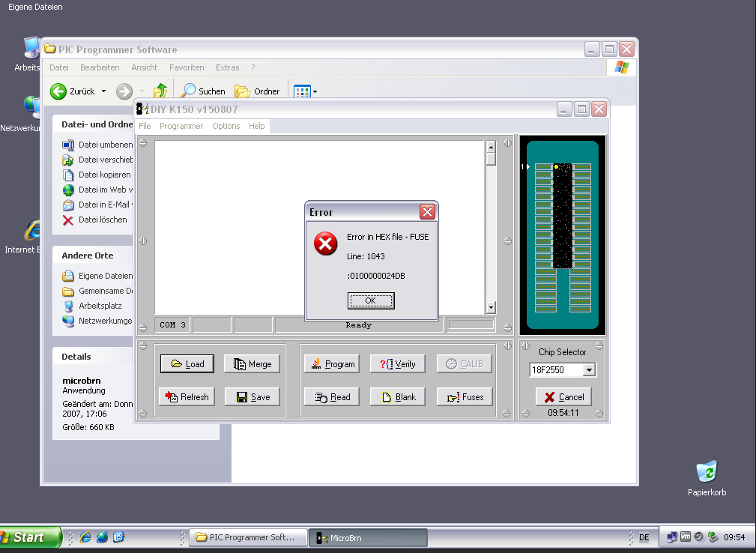Click the Start button

pos(30,537)
